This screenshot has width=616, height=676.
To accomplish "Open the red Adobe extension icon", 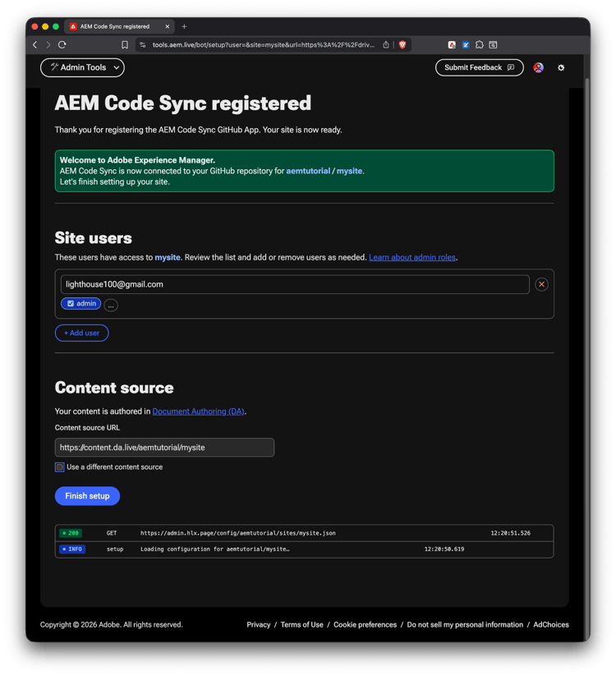I will click(452, 45).
